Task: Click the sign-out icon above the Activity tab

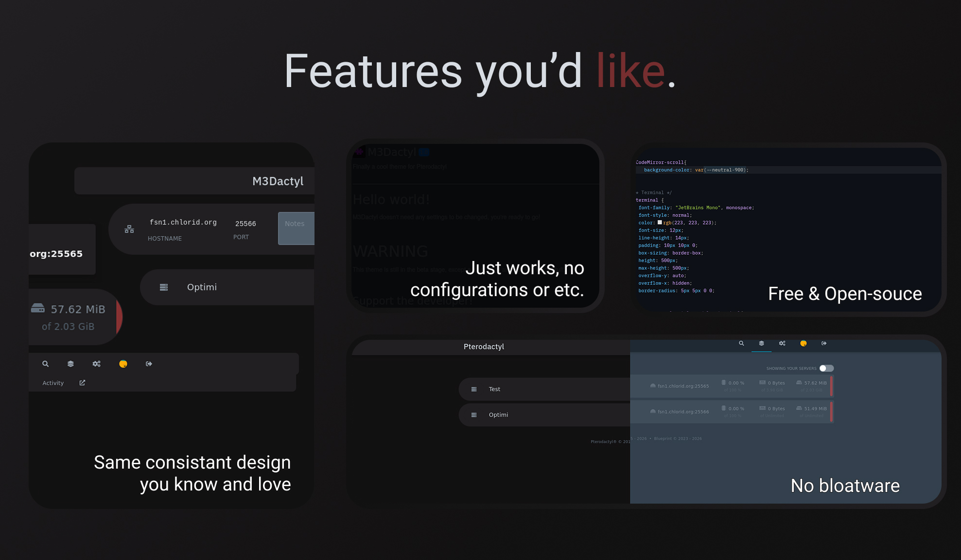Action: coord(149,364)
